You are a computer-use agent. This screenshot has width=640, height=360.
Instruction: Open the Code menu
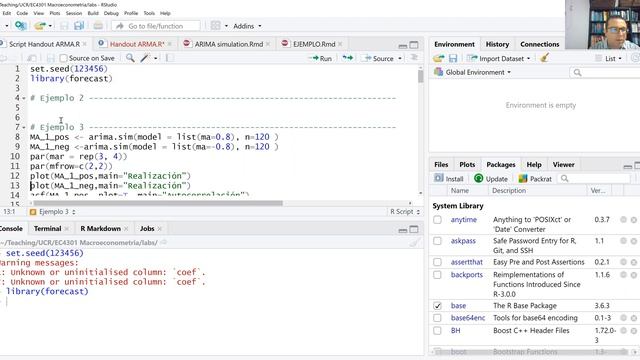coord(22,13)
